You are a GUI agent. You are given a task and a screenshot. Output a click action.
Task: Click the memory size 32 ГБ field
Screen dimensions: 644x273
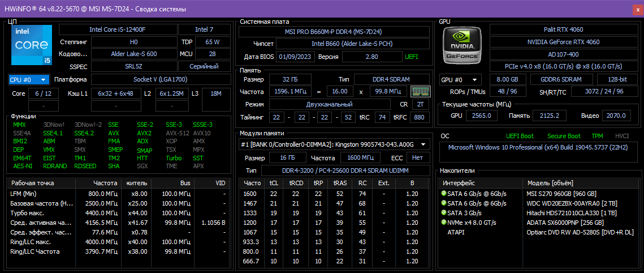point(290,79)
